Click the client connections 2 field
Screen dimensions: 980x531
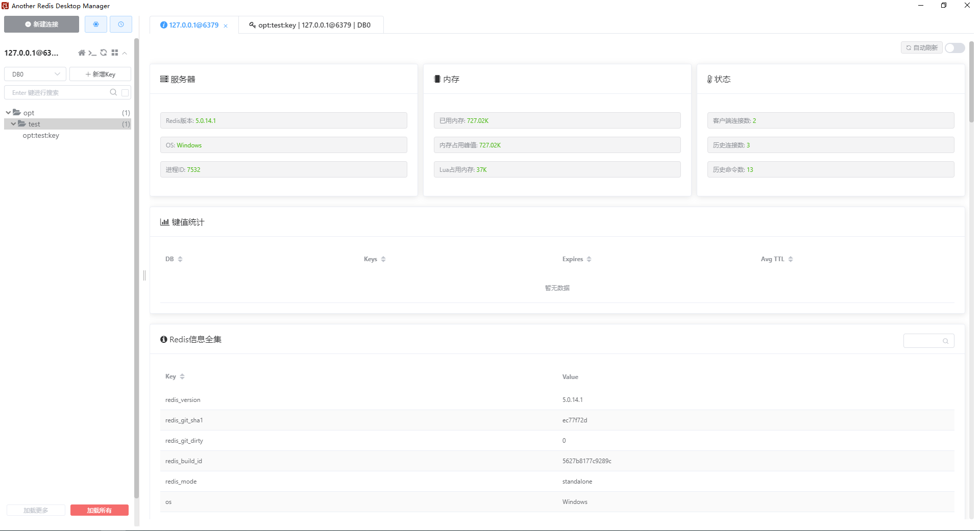pyautogui.click(x=831, y=120)
